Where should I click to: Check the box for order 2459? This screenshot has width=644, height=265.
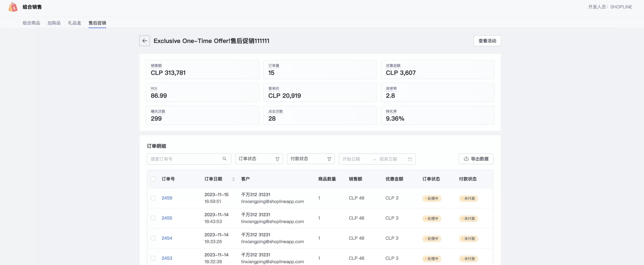pyautogui.click(x=153, y=198)
